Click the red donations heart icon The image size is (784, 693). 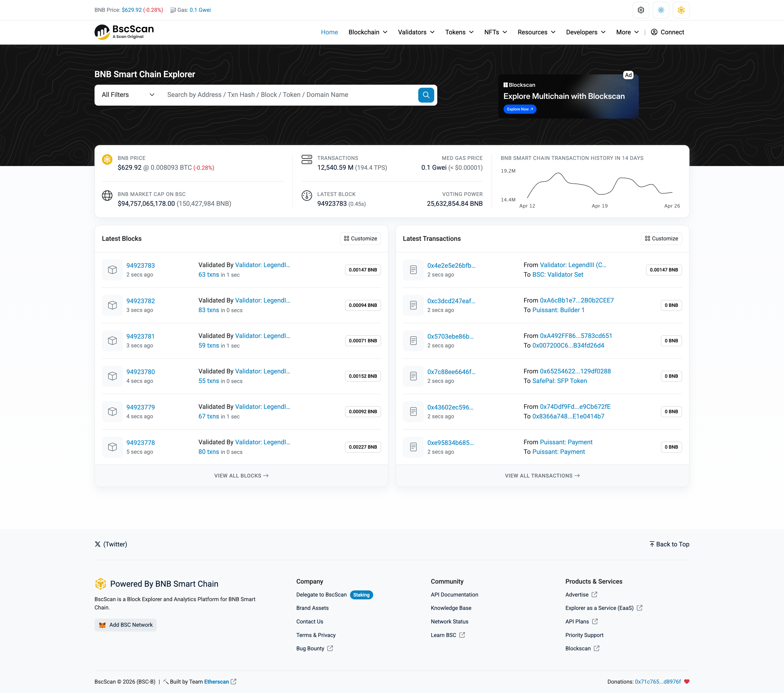687,681
